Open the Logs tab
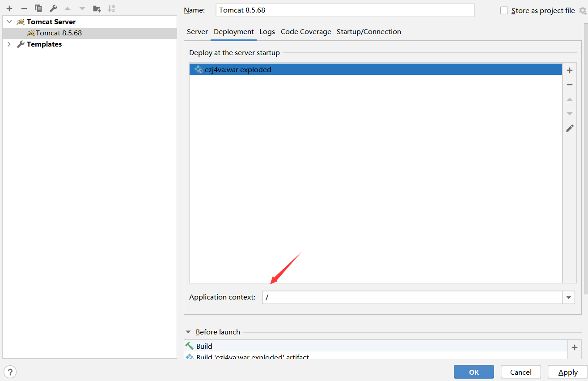The width and height of the screenshot is (588, 381). 267,32
